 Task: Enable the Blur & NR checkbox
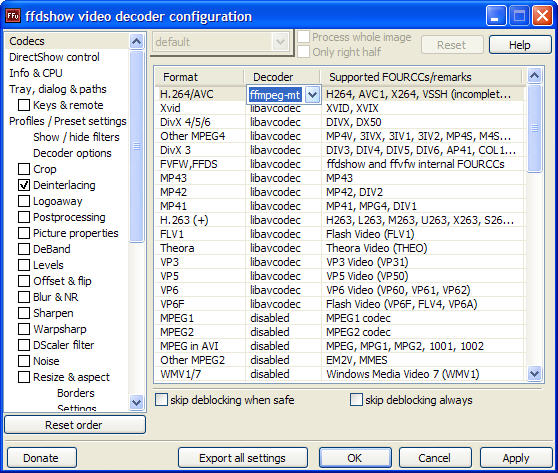(24, 297)
